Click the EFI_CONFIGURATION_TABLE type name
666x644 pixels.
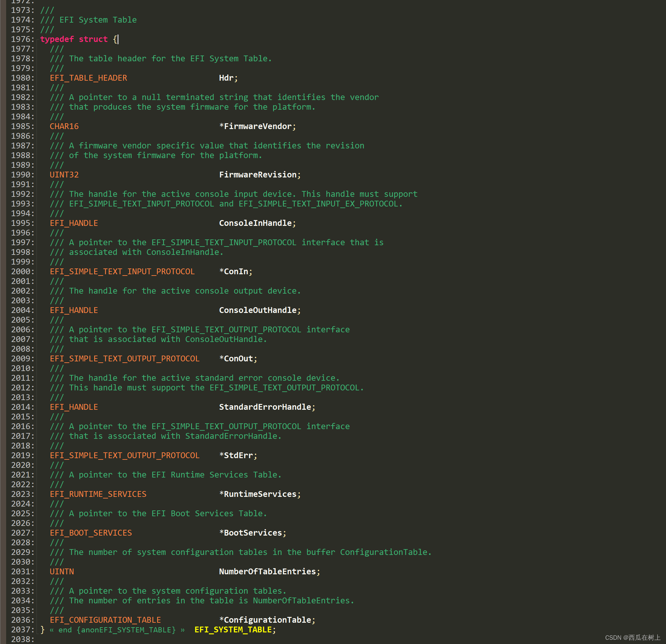point(105,620)
